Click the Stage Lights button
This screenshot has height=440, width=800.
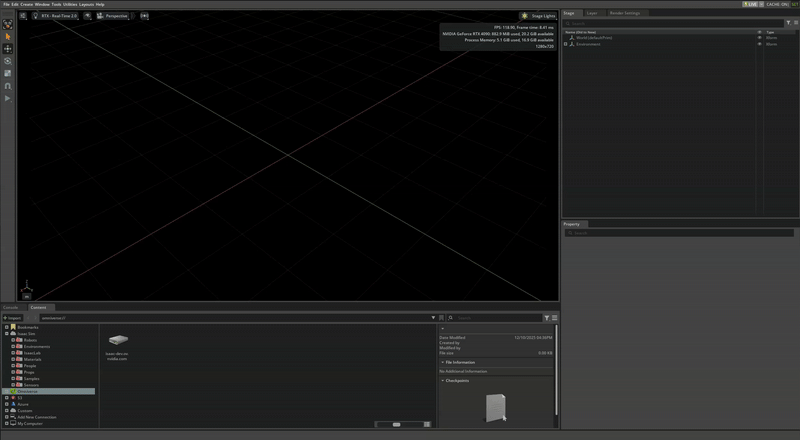pos(539,16)
